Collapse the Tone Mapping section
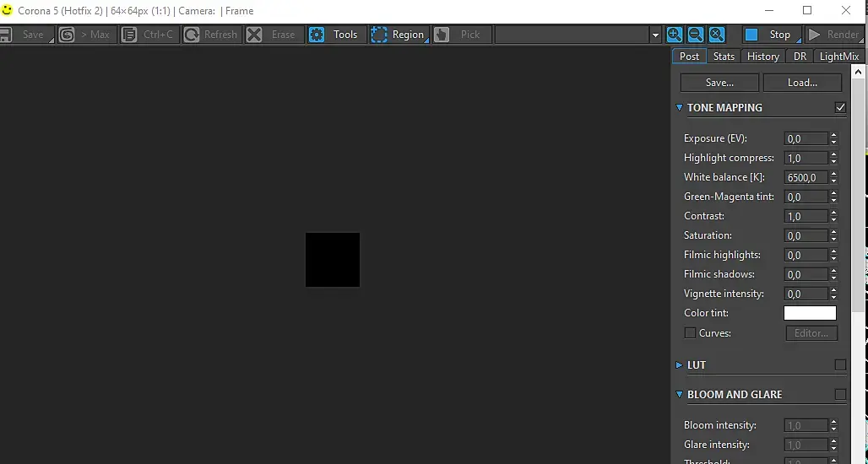 point(679,107)
